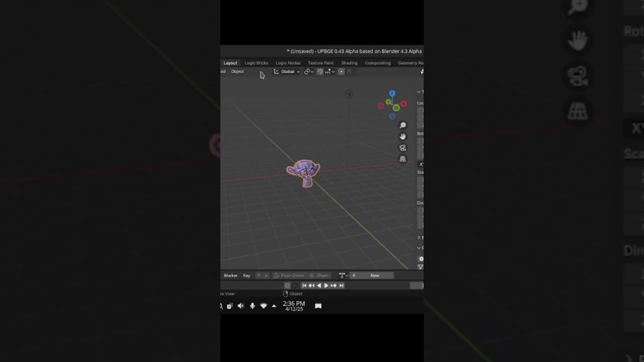Collapse the bottom expanded sidebar panel
This screenshot has height=362, width=644.
[x=420, y=248]
